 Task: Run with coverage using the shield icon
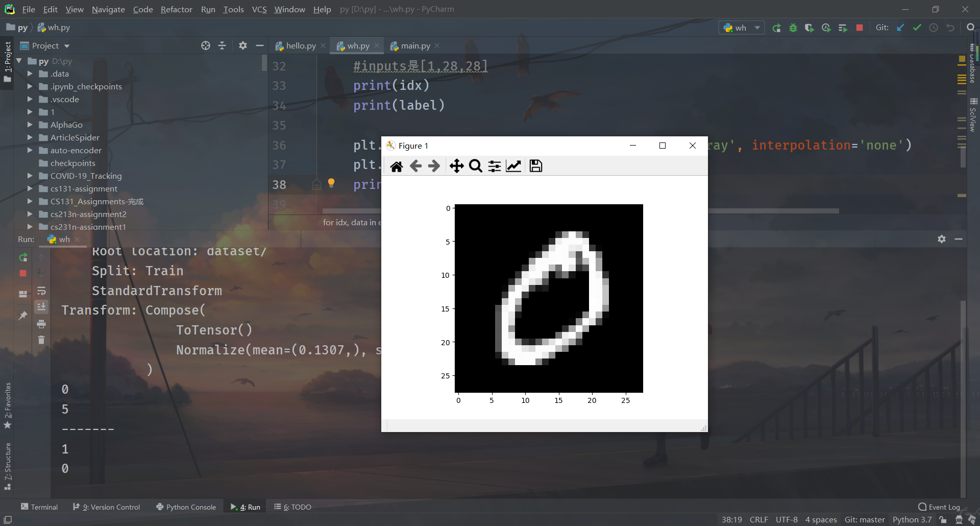tap(810, 28)
